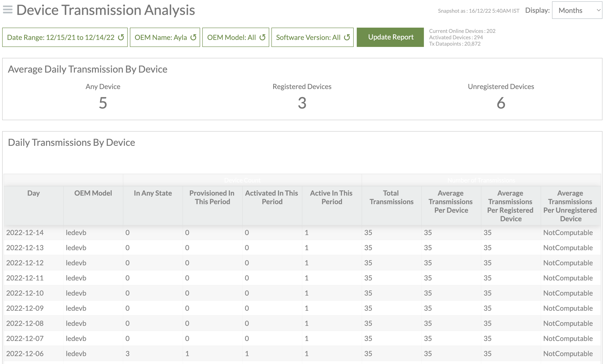Image resolution: width=606 pixels, height=364 pixels.
Task: Open the OEM Name Ayla filter
Action: [161, 37]
